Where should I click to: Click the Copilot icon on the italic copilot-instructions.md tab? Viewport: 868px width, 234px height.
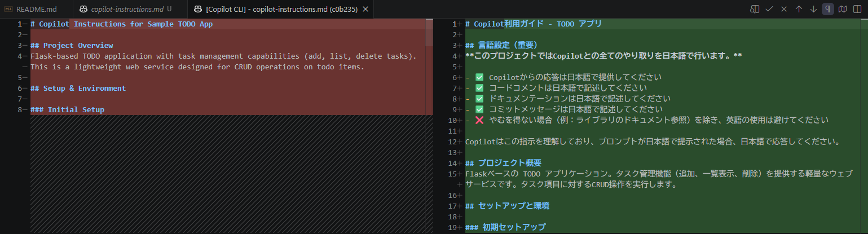tap(83, 10)
